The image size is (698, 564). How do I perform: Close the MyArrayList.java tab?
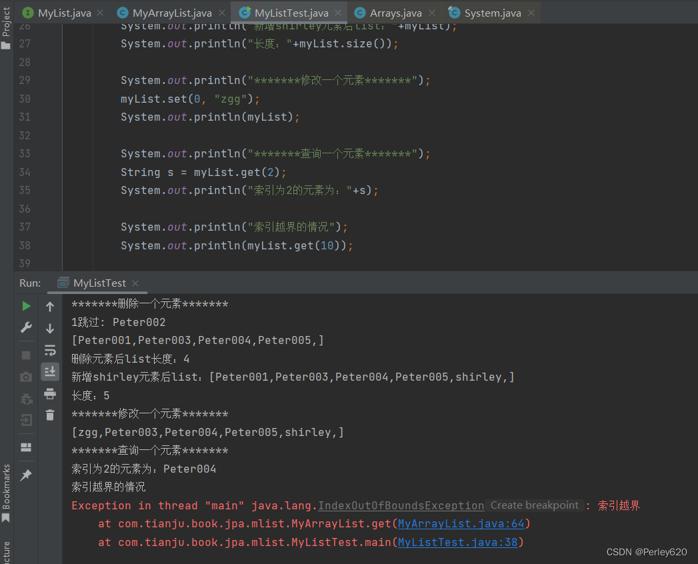pos(222,13)
